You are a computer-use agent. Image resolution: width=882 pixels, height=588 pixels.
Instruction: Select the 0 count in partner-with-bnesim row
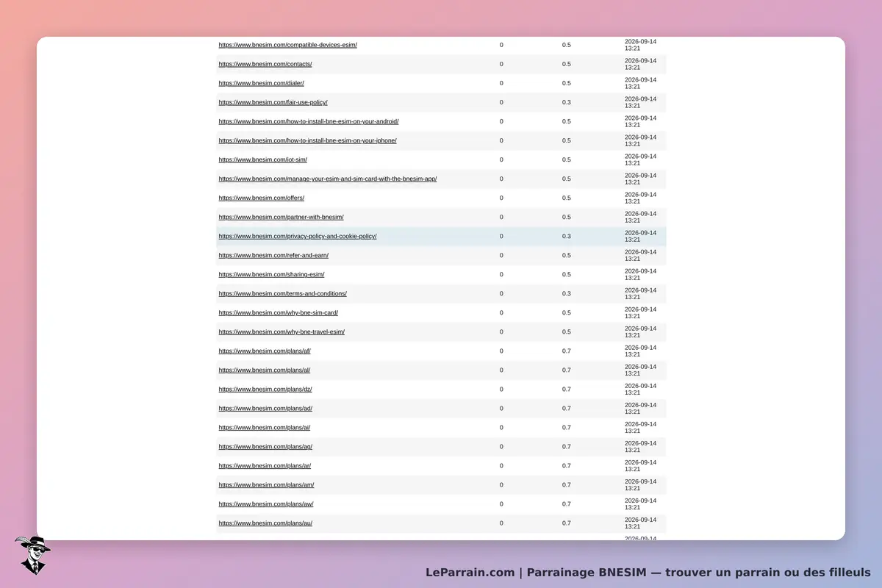pyautogui.click(x=501, y=217)
